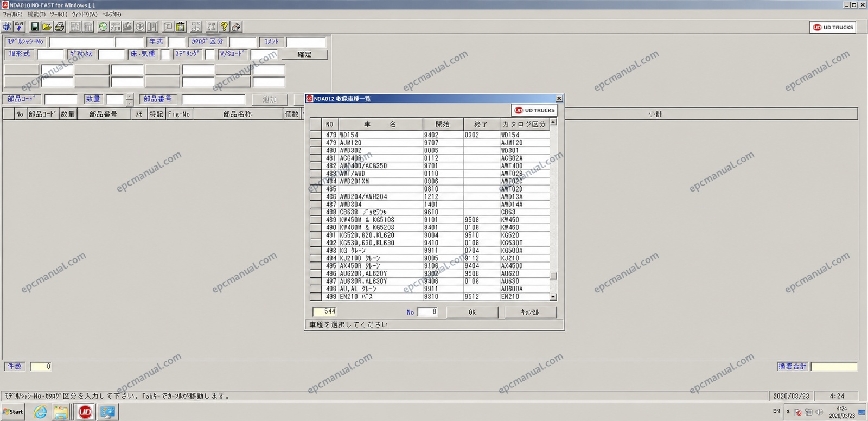Viewport: 868px width, 421px height.
Task: Click the taskbar clock
Action: 841,412
